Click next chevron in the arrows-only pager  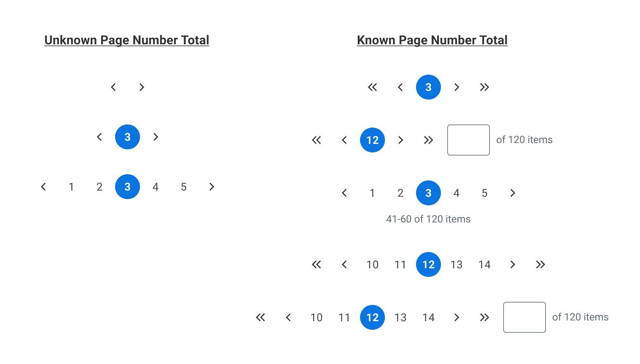coord(142,87)
